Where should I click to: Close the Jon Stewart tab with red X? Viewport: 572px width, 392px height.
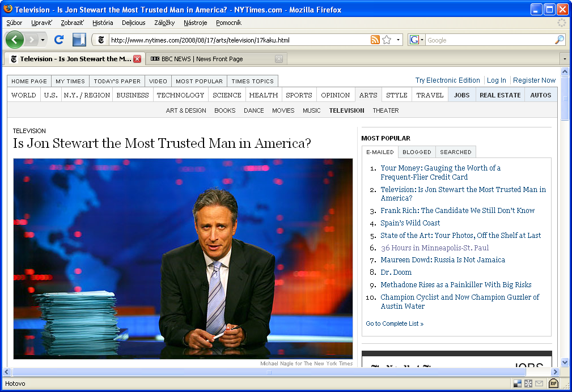point(137,59)
